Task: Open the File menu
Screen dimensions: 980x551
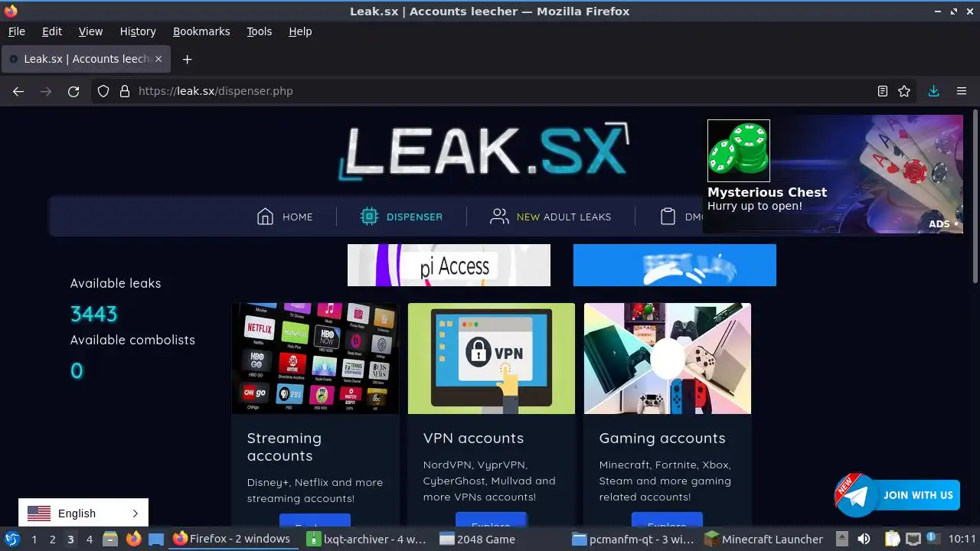Action: pos(16,31)
